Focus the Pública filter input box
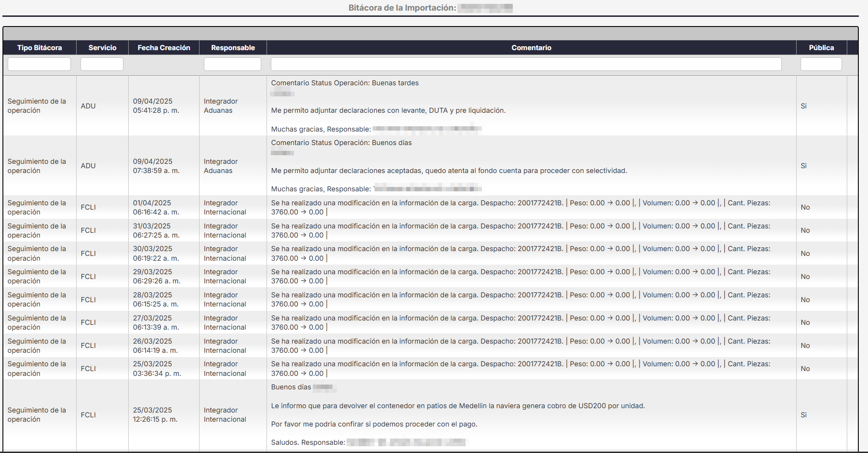 click(x=821, y=64)
